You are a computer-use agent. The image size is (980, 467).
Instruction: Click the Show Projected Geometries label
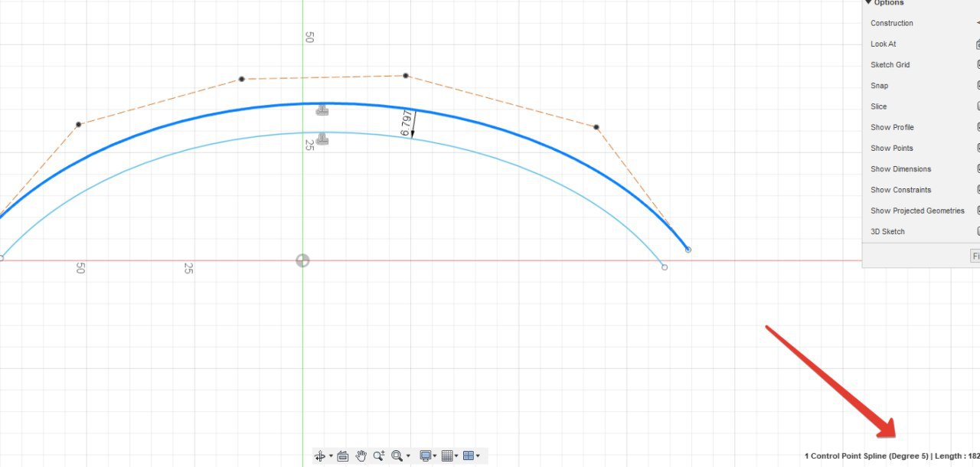(917, 211)
